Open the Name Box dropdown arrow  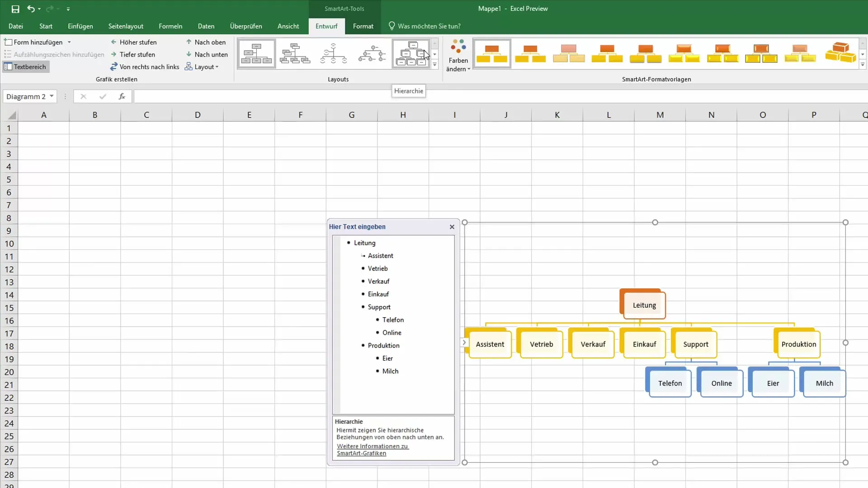52,96
